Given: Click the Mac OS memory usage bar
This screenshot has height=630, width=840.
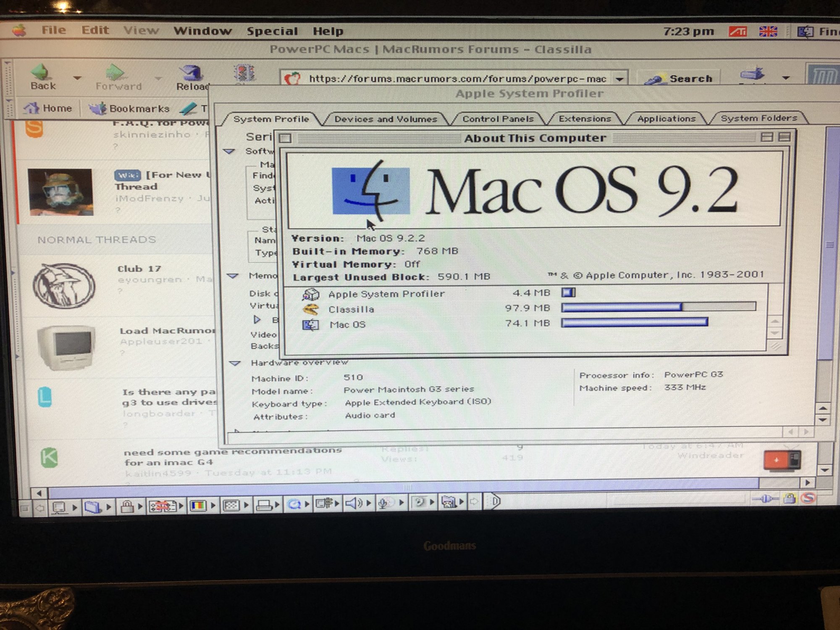Looking at the screenshot, I should coord(634,323).
